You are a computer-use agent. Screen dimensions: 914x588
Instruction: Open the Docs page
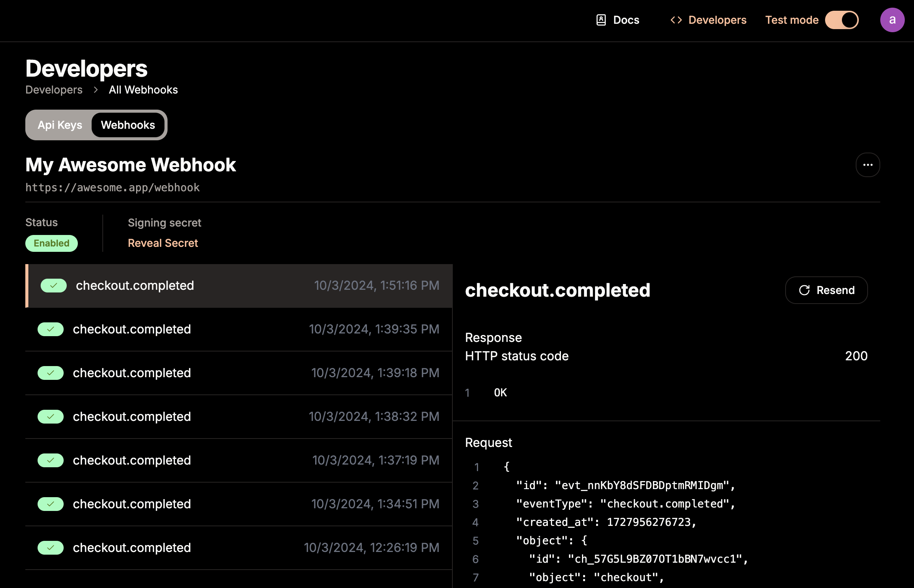[618, 20]
